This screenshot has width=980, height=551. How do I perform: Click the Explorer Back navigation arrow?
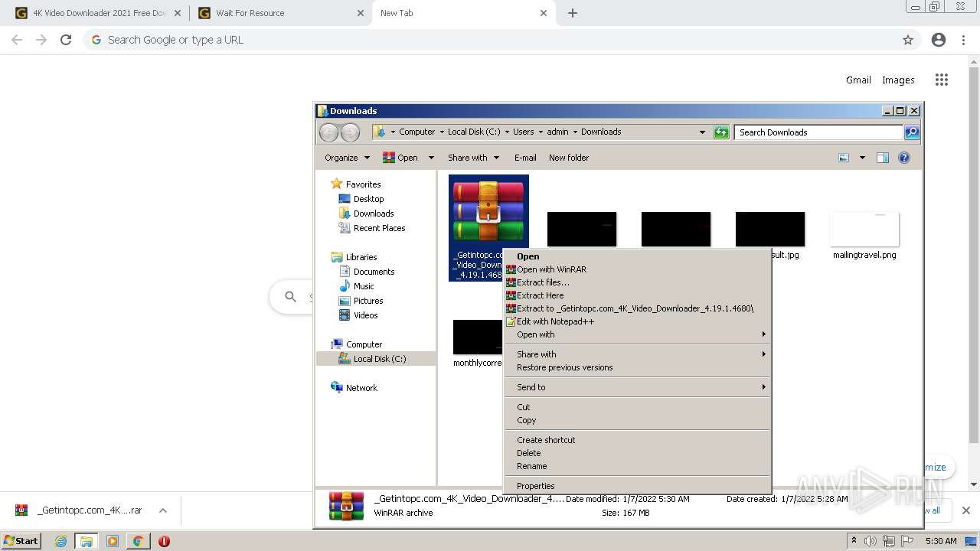tap(329, 132)
